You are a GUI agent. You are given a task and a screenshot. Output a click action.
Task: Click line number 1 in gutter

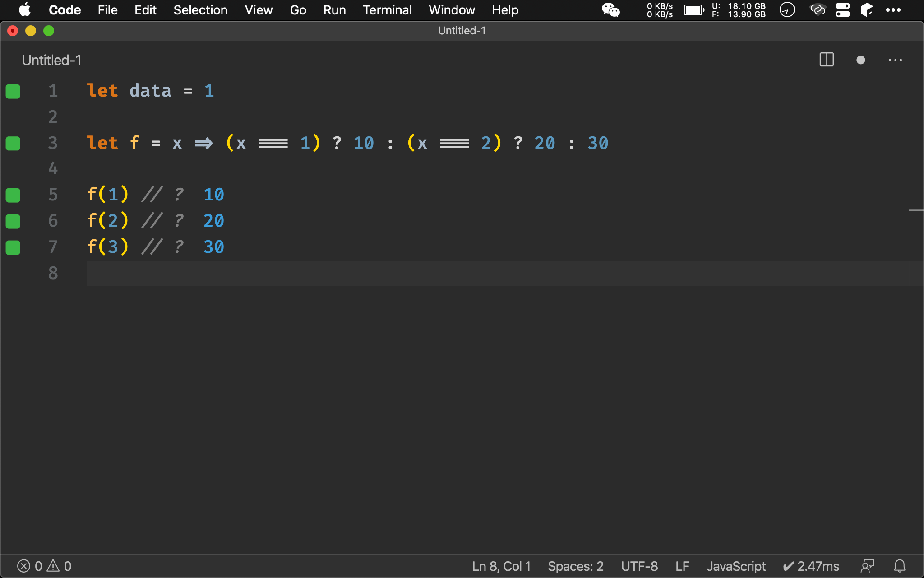pyautogui.click(x=53, y=91)
